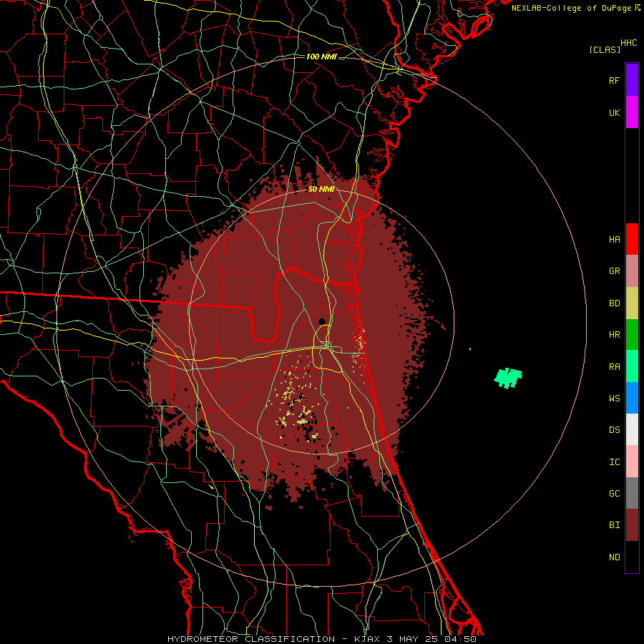Click the WS blue legend swatch
The width and height of the screenshot is (644, 644).
click(x=632, y=398)
